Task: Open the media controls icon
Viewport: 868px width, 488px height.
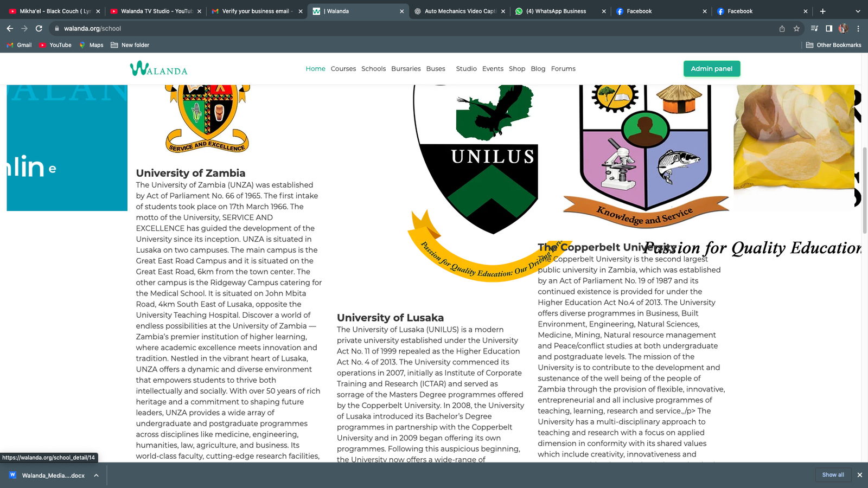Action: pyautogui.click(x=814, y=29)
